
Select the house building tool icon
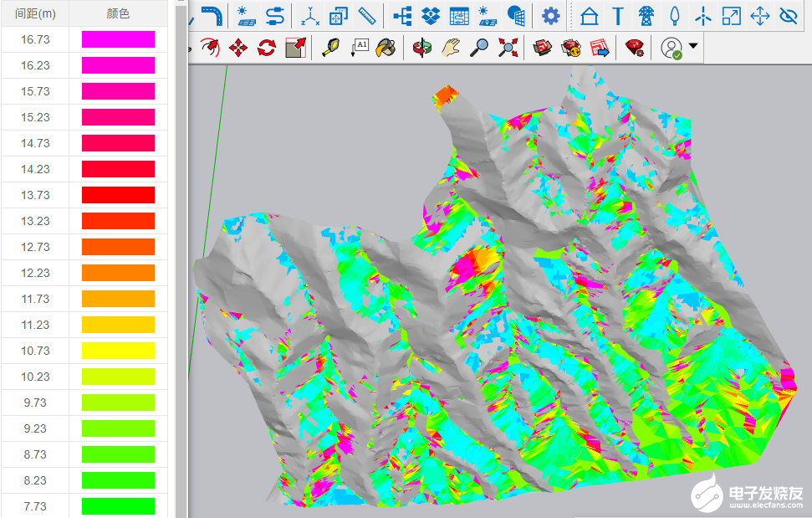pyautogui.click(x=590, y=16)
